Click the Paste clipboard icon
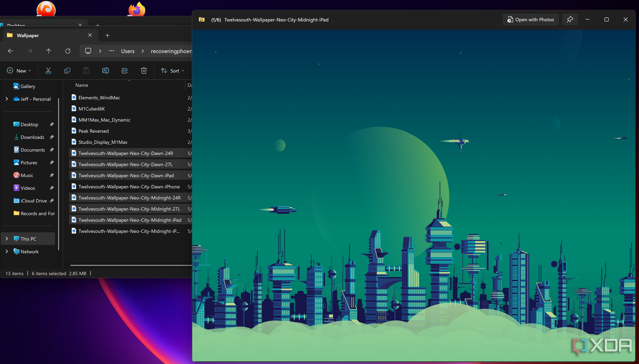Image resolution: width=639 pixels, height=364 pixels. click(86, 71)
